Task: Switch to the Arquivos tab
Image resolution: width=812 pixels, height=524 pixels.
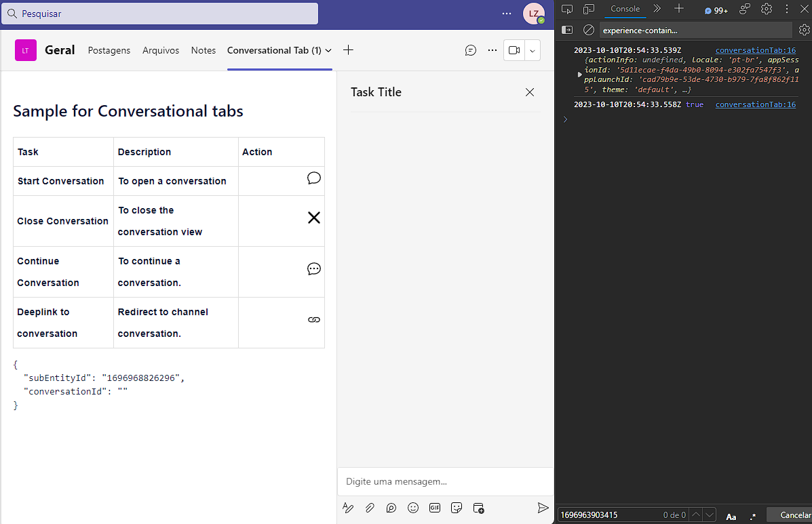Action: point(161,50)
